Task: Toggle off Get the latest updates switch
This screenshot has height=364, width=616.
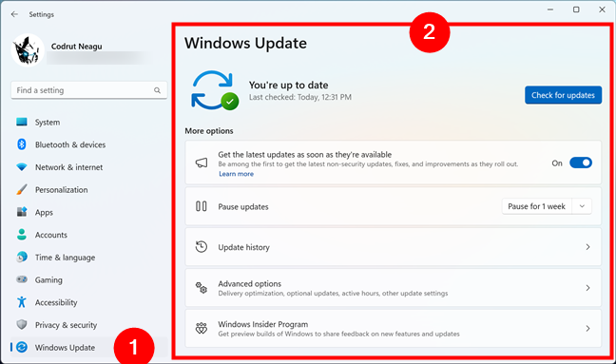Action: 581,163
